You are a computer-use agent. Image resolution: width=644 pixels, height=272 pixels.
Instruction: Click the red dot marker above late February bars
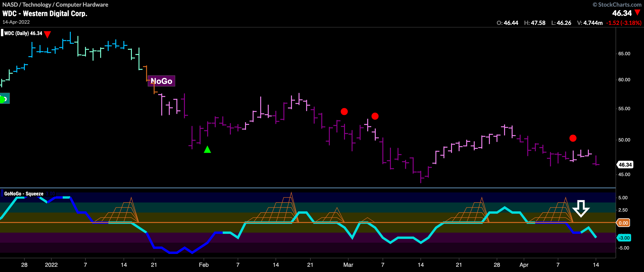[x=344, y=112]
